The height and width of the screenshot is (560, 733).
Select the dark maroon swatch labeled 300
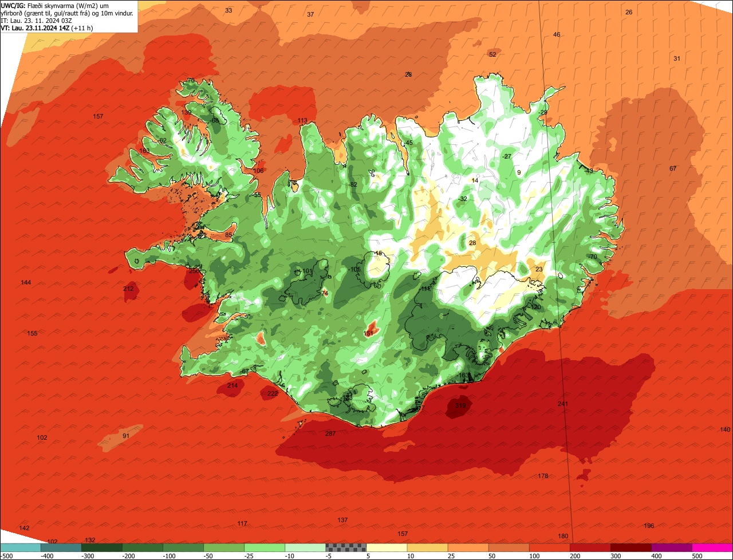pyautogui.click(x=630, y=547)
